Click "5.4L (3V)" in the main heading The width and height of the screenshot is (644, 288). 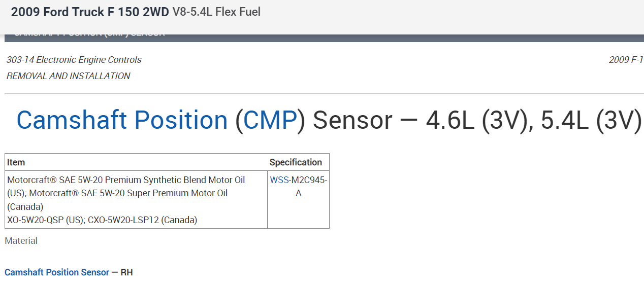click(591, 120)
